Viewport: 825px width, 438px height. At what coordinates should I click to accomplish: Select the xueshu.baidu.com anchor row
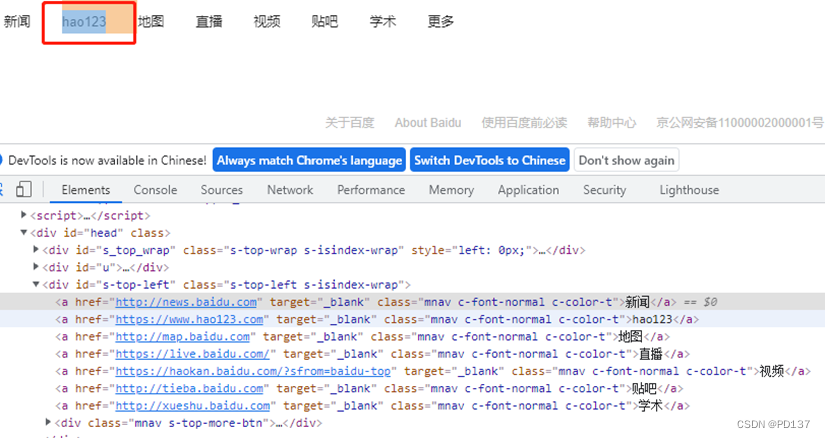(x=412, y=406)
